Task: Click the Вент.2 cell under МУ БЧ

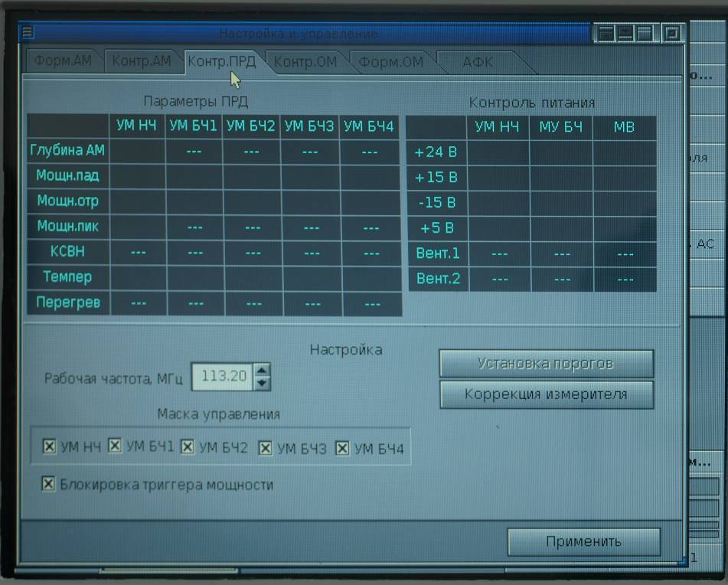Action: (x=562, y=279)
